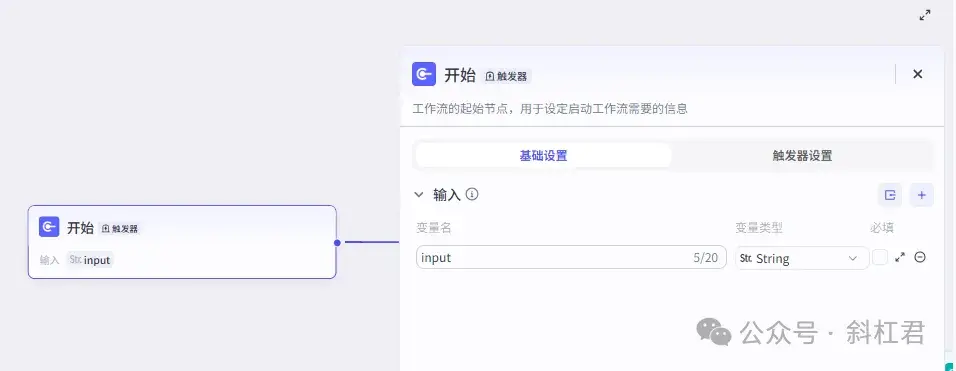This screenshot has width=956, height=371.
Task: Click the 5/20 character counter
Action: pos(705,258)
